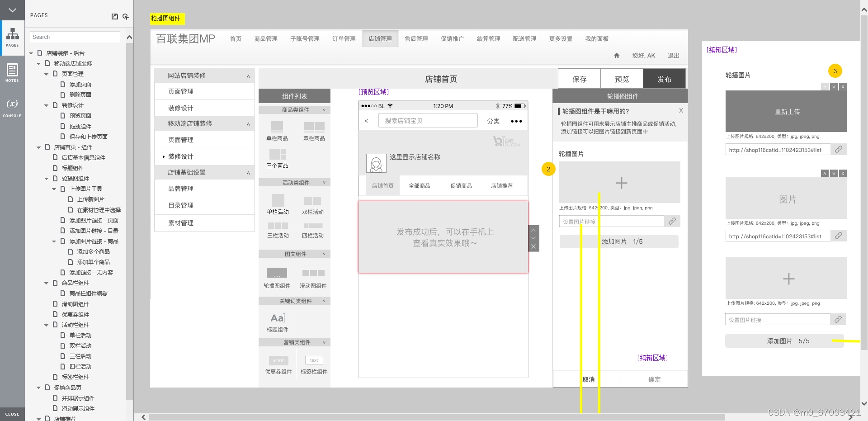Select the 单栏商品 component icon
868x421 pixels.
[x=277, y=127]
